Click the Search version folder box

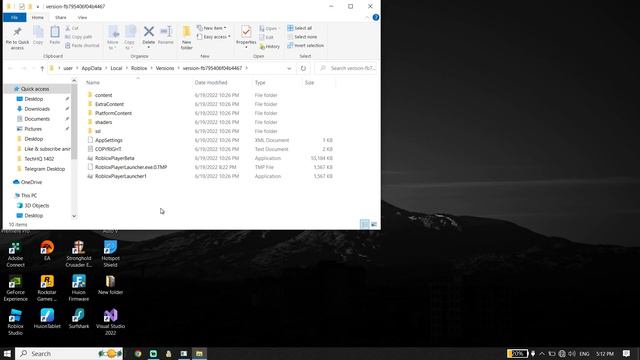coord(347,68)
